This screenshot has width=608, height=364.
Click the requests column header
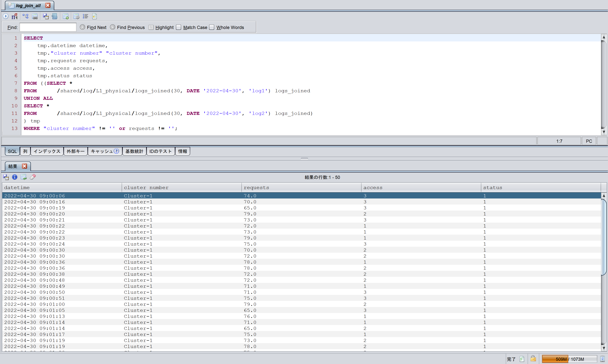[x=301, y=187]
